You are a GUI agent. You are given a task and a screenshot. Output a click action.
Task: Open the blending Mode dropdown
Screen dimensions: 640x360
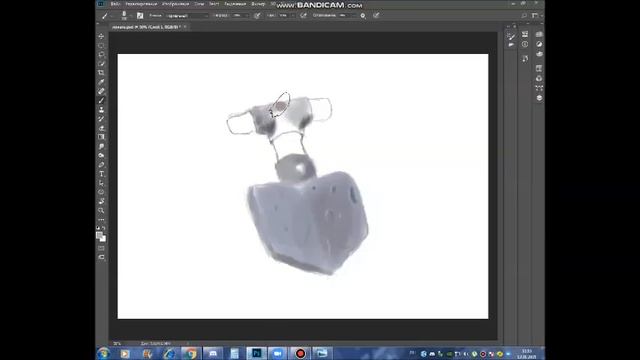click(x=187, y=16)
